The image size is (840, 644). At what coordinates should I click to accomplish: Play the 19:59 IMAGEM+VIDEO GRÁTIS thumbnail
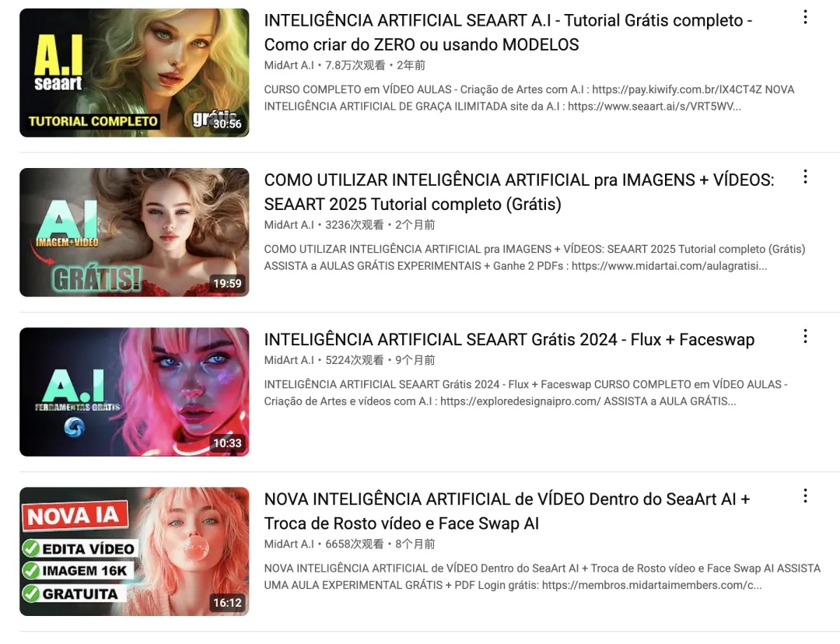coord(135,233)
